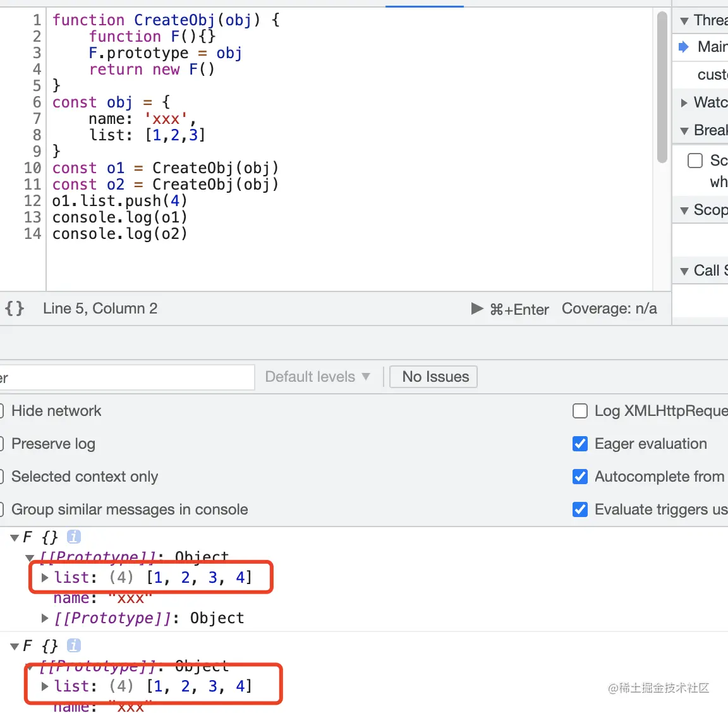
Task: Click the Coverage: n/a label
Action: coord(609,308)
